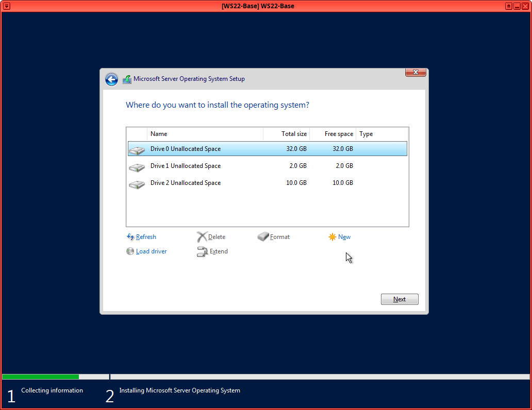Click 32.0 GB total size of Drive 0
532x410 pixels.
tap(296, 148)
